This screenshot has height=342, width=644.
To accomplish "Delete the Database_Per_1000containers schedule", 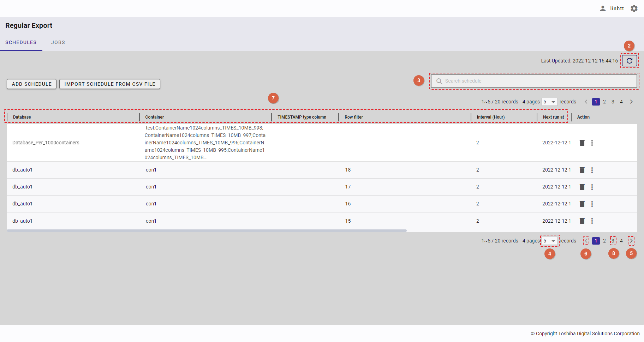I will [x=582, y=143].
